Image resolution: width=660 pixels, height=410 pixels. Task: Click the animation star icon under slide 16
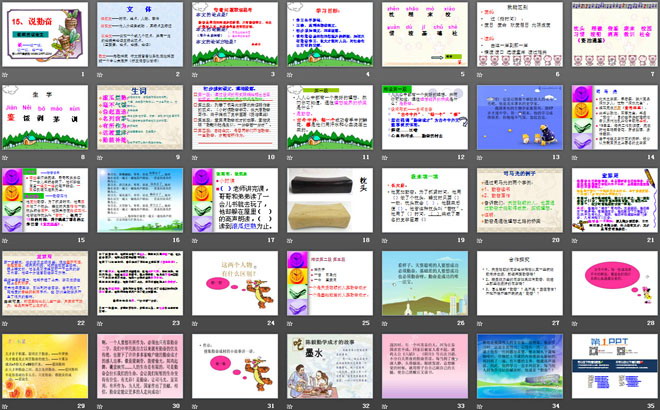pos(100,240)
